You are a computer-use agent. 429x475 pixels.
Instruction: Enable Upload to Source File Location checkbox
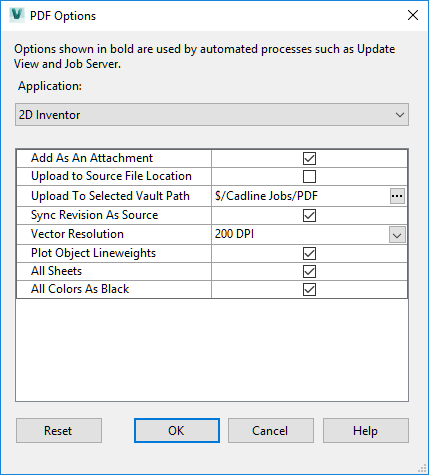309,176
